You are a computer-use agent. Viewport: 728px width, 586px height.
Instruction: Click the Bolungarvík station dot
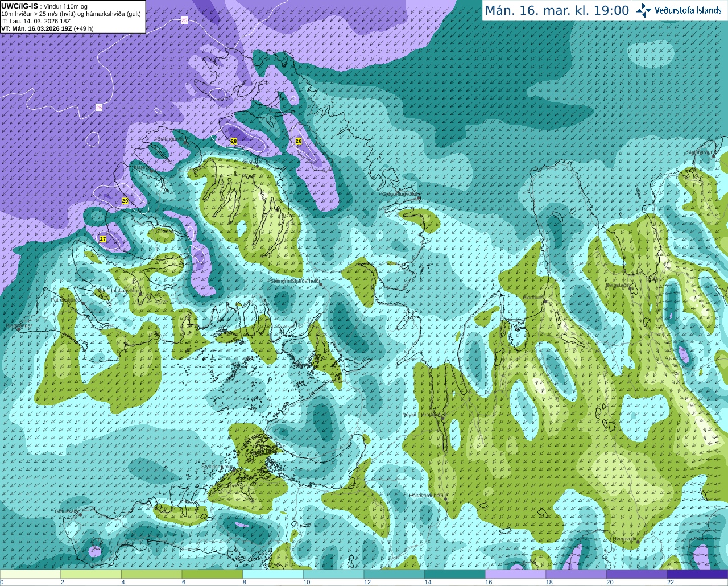(x=186, y=142)
